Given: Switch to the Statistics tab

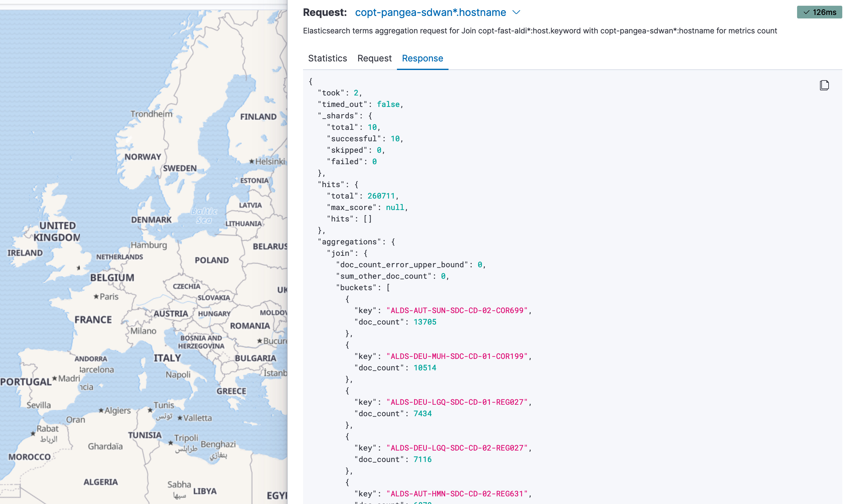Looking at the screenshot, I should point(327,59).
